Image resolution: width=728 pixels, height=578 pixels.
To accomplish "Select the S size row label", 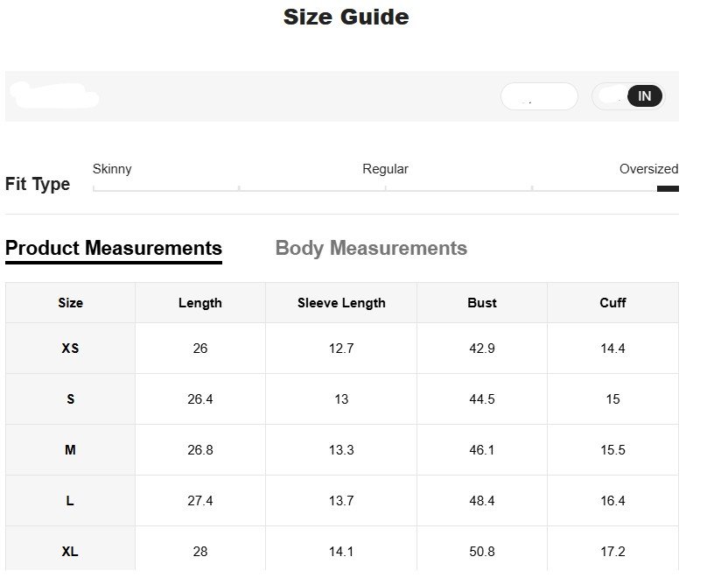I will point(71,399).
